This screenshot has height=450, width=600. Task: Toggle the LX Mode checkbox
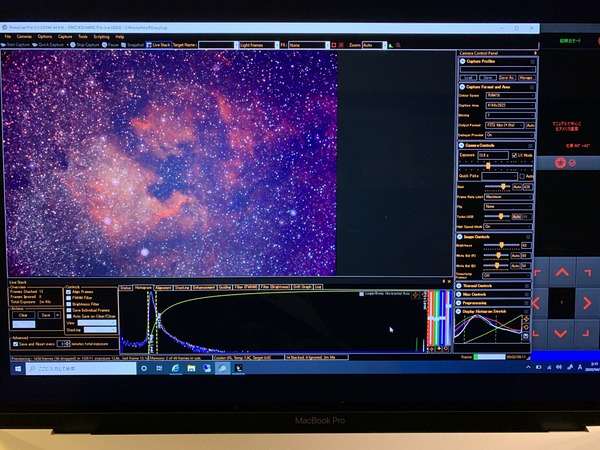coord(514,155)
